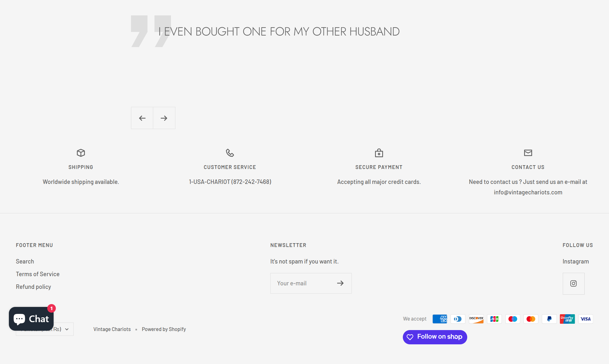609x364 pixels.
Task: Open the Instagram icon button
Action: tap(573, 283)
